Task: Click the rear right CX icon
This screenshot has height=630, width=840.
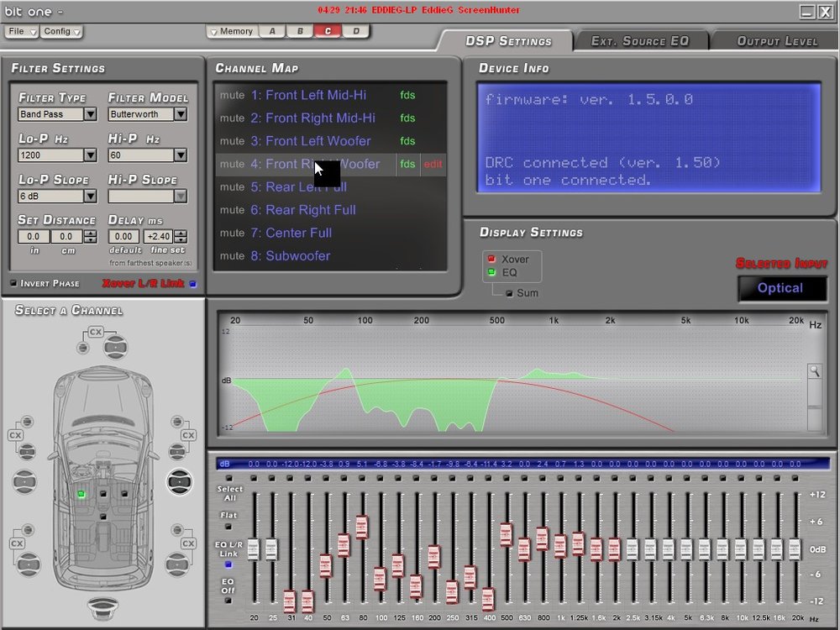Action: (188, 543)
